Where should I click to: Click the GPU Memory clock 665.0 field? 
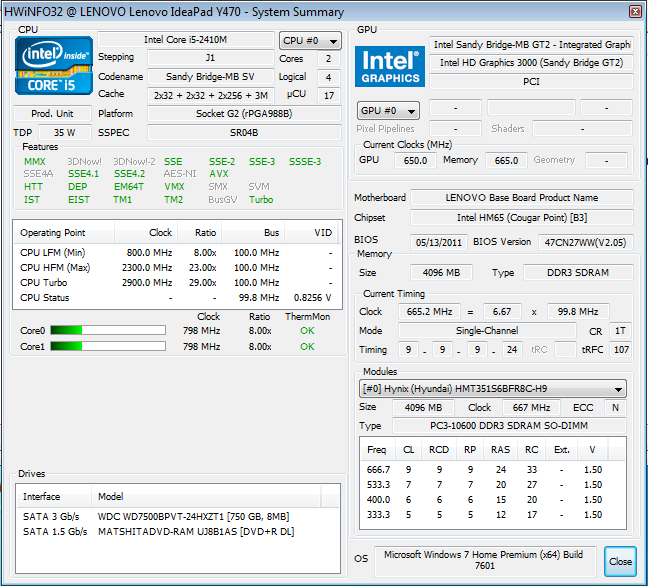tap(506, 160)
